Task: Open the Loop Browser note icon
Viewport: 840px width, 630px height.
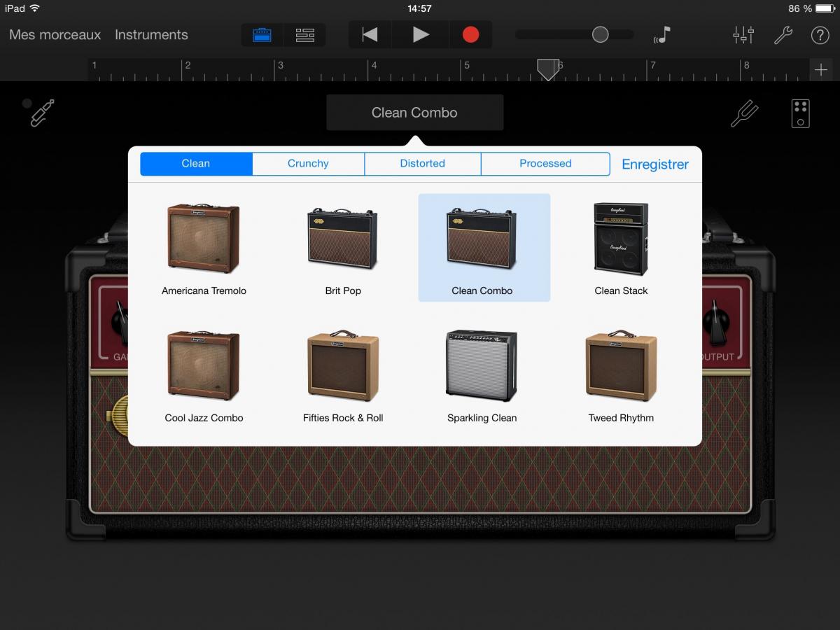Action: pyautogui.click(x=662, y=35)
